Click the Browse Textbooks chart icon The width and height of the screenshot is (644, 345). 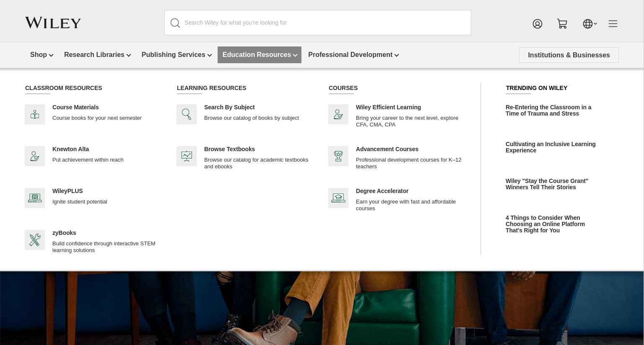(x=187, y=156)
